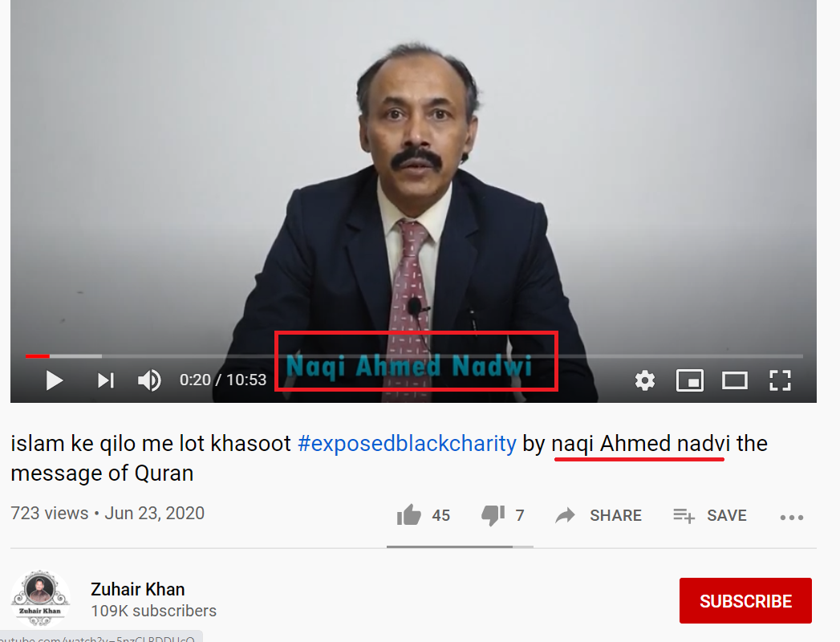840x642 pixels.
Task: Subscribe to Zuhair Khan channel
Action: pos(745,601)
